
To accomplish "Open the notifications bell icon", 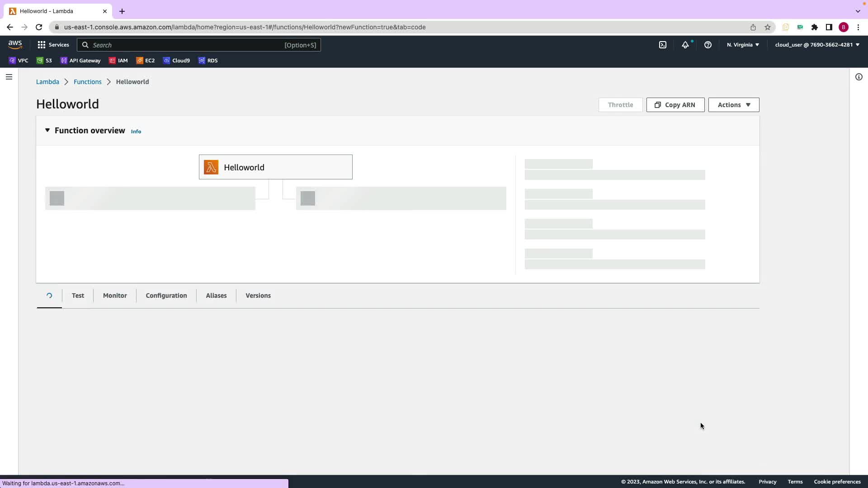I will click(685, 45).
